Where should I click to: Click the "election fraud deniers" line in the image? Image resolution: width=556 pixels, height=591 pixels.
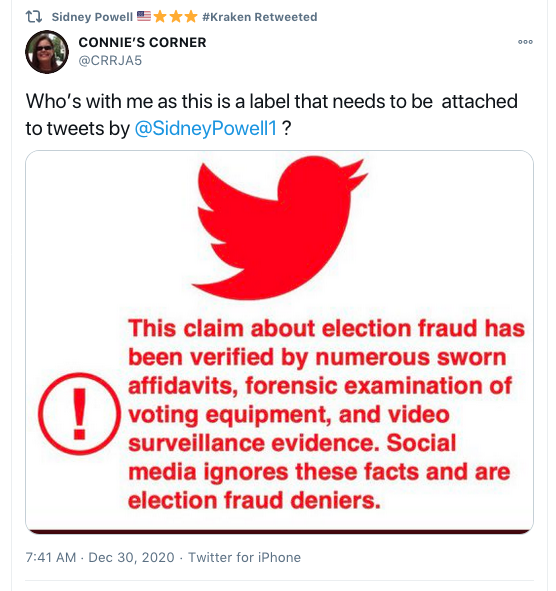[x=254, y=501]
